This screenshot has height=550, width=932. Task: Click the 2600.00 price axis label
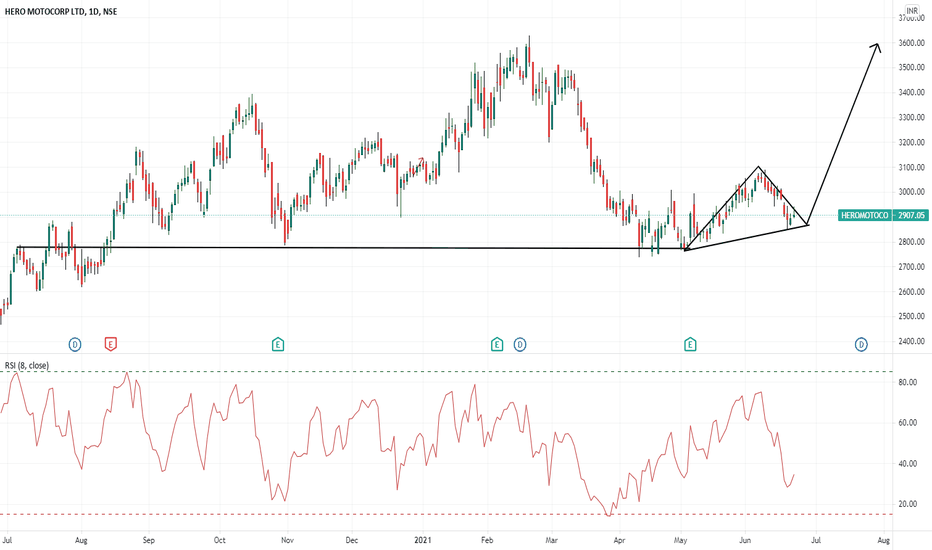click(x=911, y=292)
